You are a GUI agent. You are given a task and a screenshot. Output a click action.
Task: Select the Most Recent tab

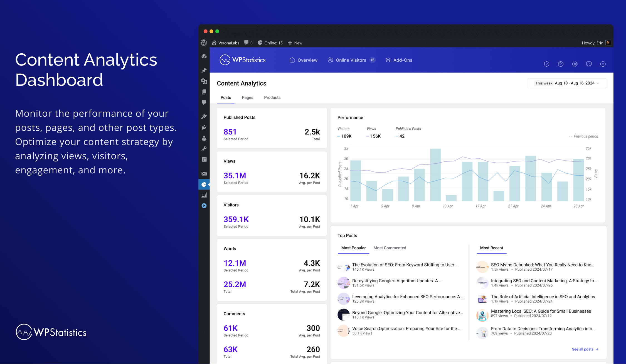491,248
